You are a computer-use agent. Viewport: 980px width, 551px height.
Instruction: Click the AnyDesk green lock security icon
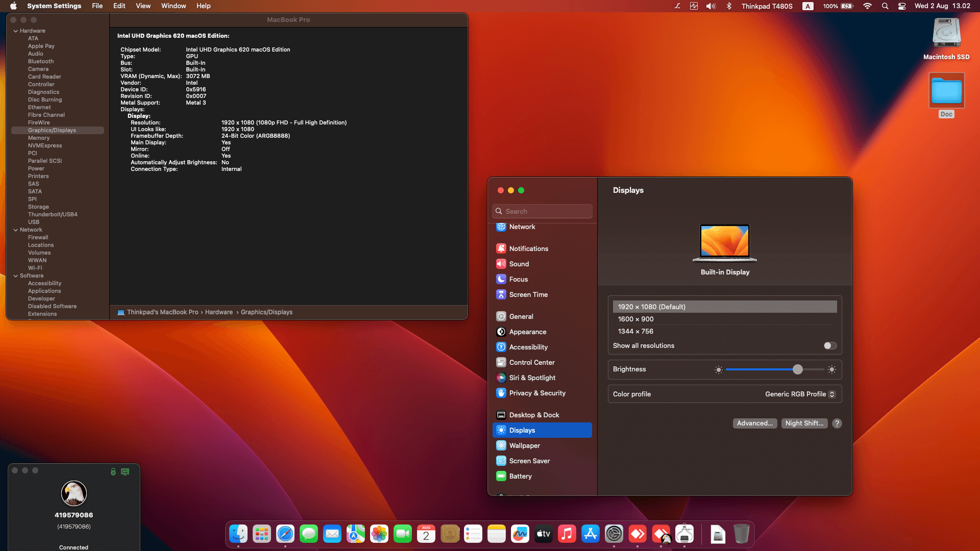coord(113,471)
